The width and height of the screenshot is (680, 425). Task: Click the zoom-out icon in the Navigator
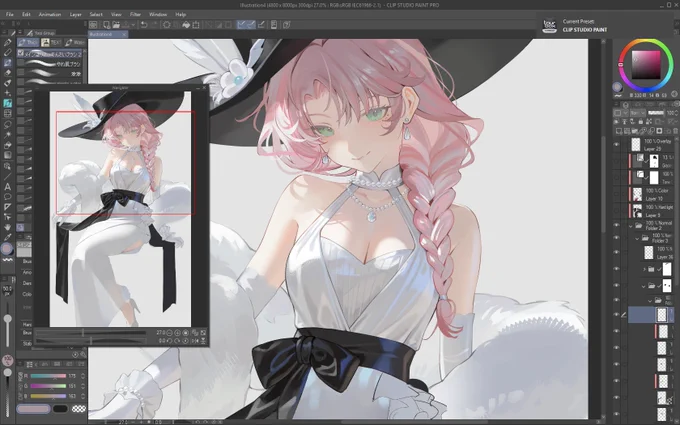coord(170,333)
